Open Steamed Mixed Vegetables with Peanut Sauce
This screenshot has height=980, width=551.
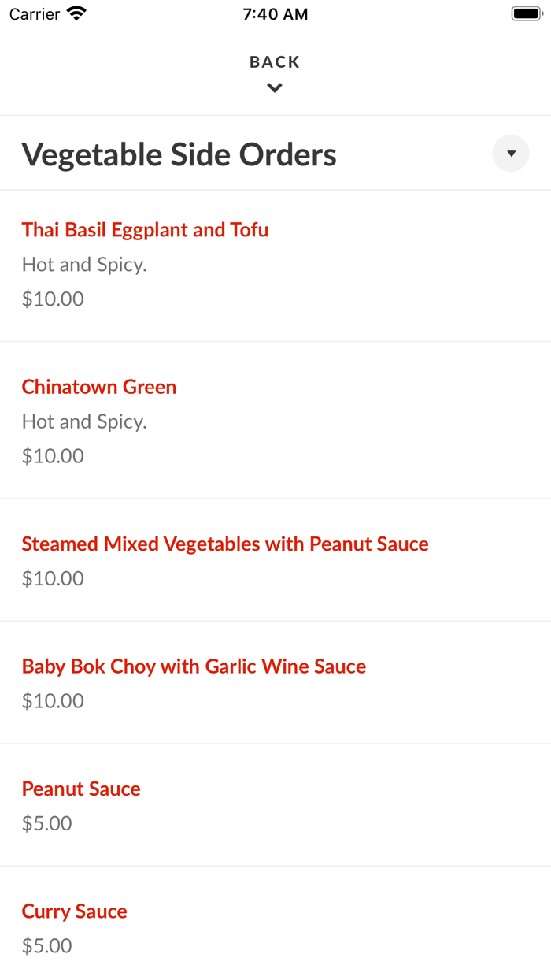pyautogui.click(x=225, y=544)
